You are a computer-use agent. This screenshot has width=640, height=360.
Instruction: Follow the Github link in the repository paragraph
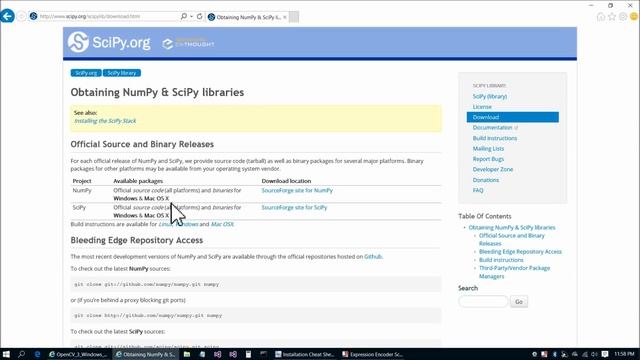click(373, 257)
